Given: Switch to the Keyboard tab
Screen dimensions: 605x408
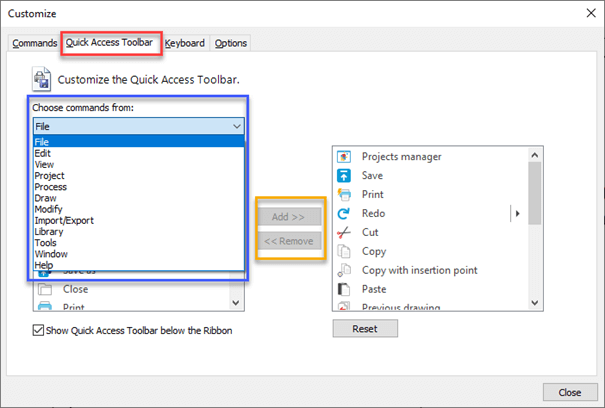Looking at the screenshot, I should pos(184,43).
